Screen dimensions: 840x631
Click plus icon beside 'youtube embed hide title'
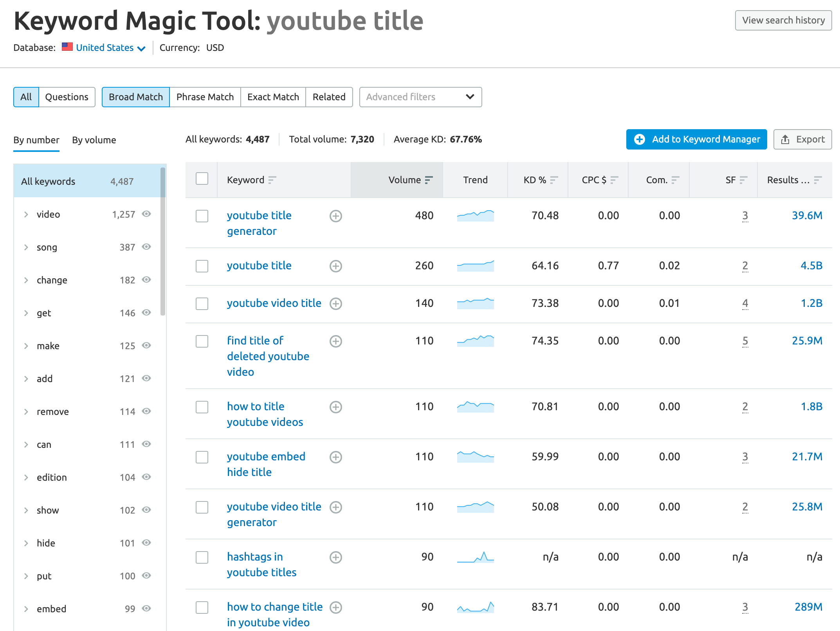pos(335,457)
